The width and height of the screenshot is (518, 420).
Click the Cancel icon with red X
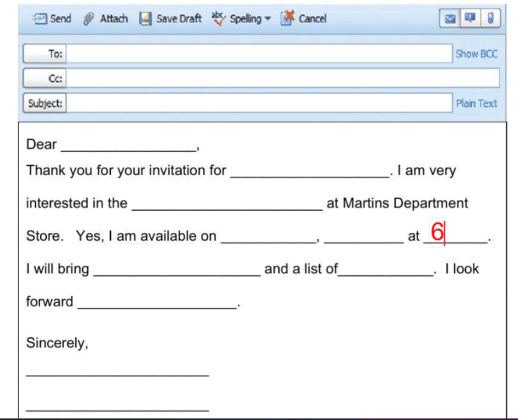[288, 18]
